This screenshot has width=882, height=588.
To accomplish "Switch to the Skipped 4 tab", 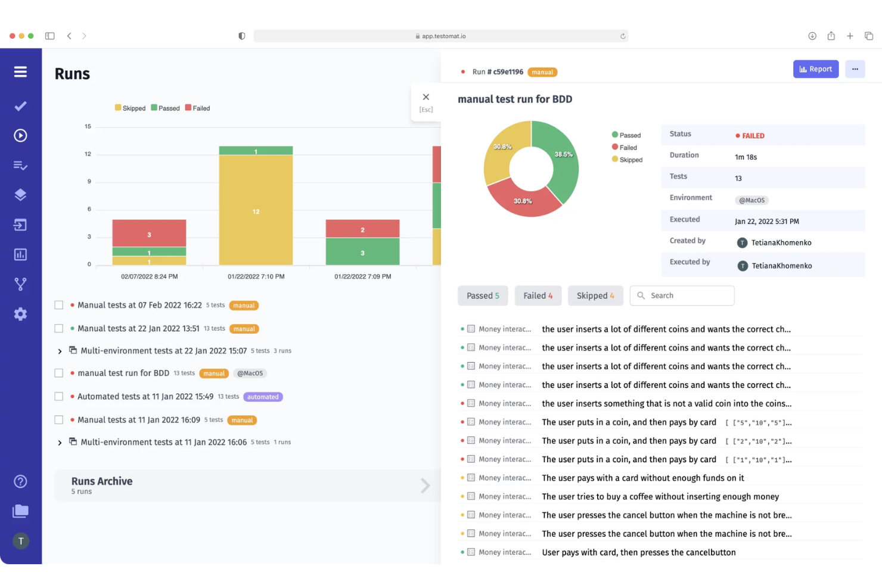I will 595,295.
